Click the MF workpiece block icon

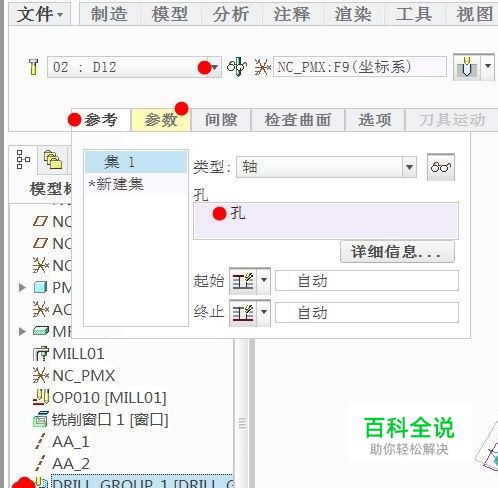pyautogui.click(x=41, y=331)
